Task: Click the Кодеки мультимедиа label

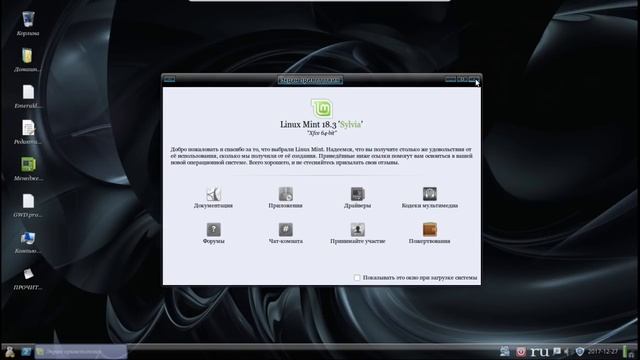Action: point(429,206)
